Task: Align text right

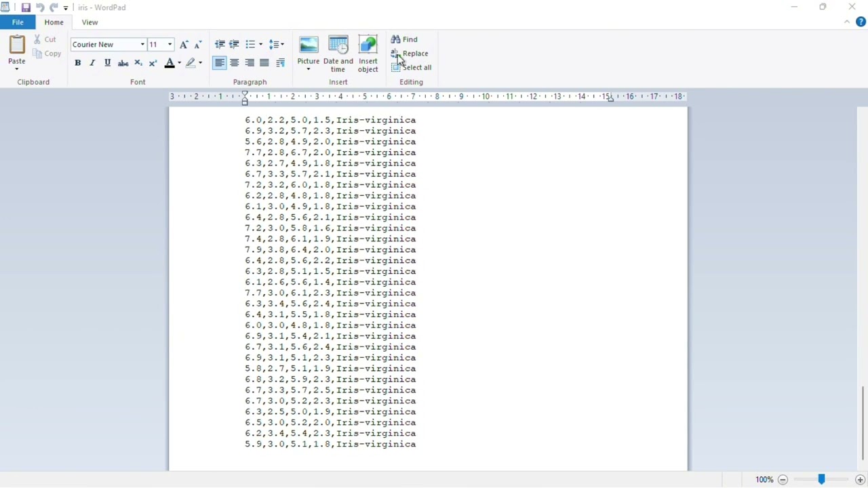Action: [250, 63]
